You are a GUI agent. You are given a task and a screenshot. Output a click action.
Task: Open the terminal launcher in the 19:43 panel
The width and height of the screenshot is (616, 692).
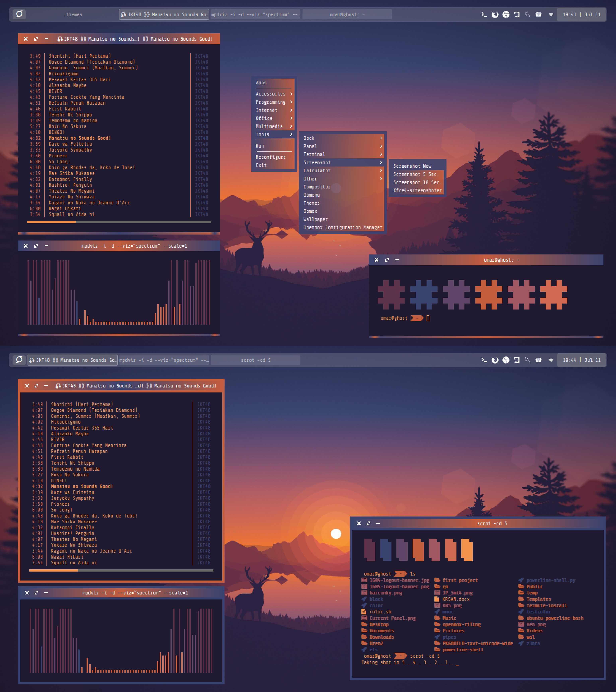point(484,15)
